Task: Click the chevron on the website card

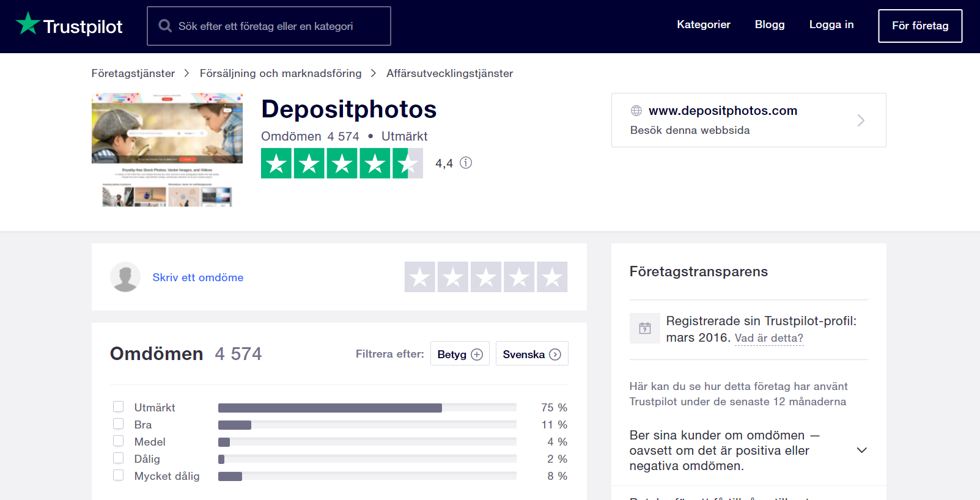Action: 861,120
